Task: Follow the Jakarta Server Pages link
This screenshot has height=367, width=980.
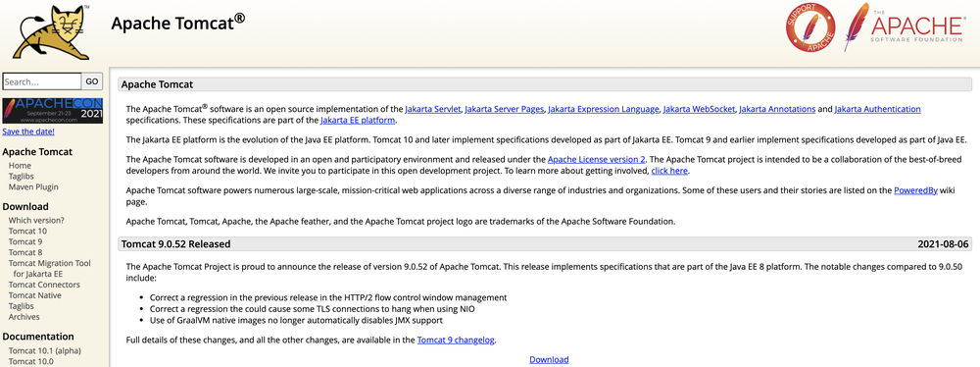Action: pos(505,109)
